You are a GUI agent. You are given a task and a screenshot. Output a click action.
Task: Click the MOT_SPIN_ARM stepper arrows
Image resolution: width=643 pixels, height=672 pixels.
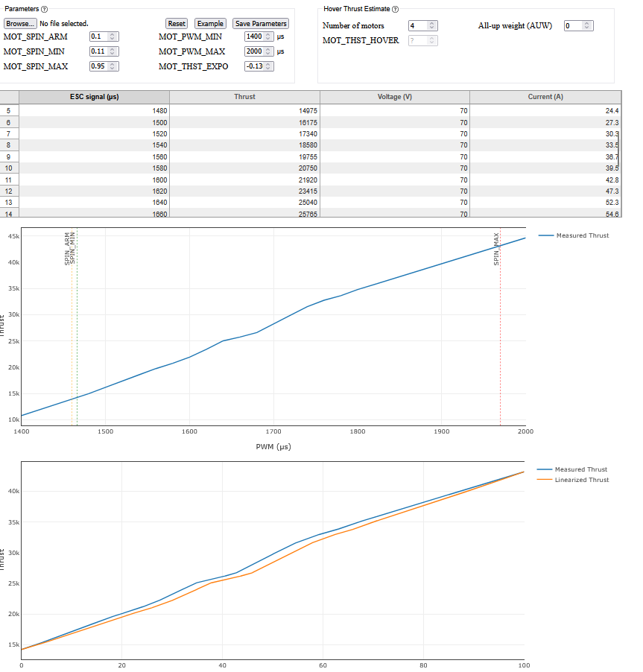point(113,37)
